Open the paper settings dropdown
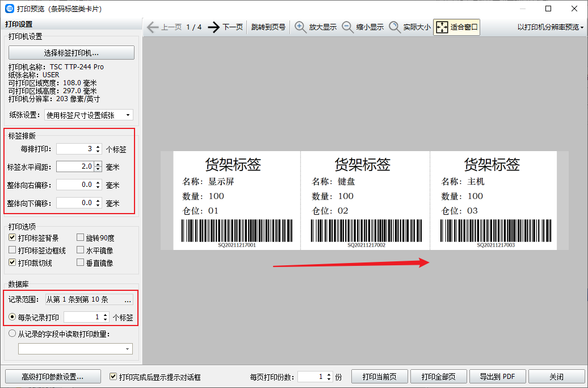588x388 pixels. (x=89, y=115)
